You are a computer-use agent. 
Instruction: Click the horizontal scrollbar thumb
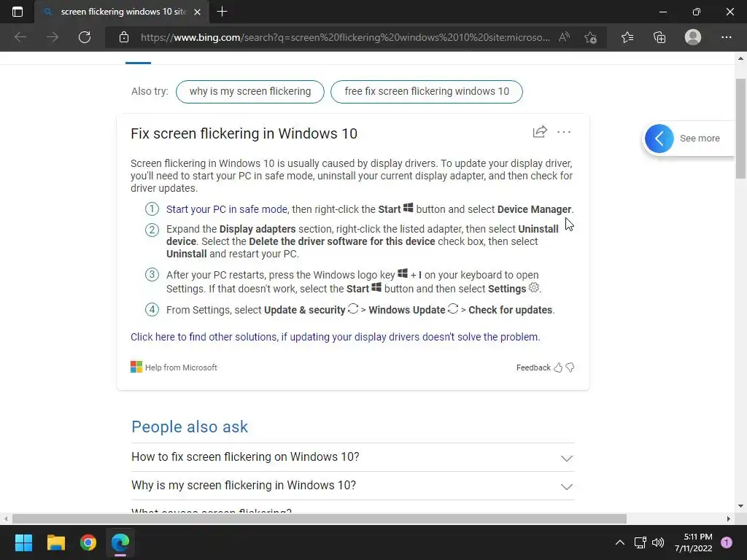[320, 518]
